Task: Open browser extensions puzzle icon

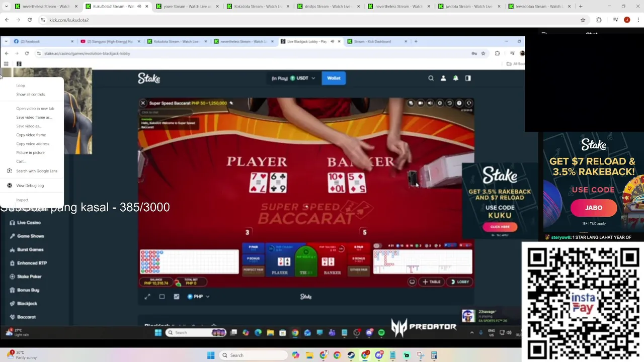Action: tap(599, 20)
